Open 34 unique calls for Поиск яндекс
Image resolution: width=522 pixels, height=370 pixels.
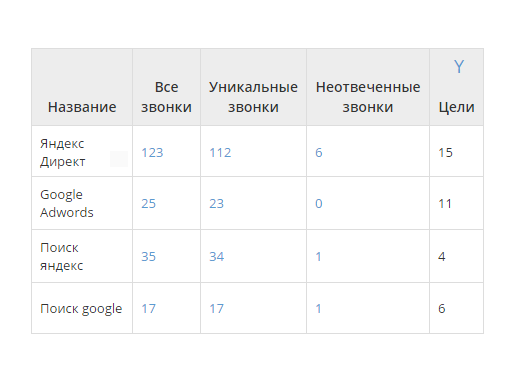click(x=216, y=257)
